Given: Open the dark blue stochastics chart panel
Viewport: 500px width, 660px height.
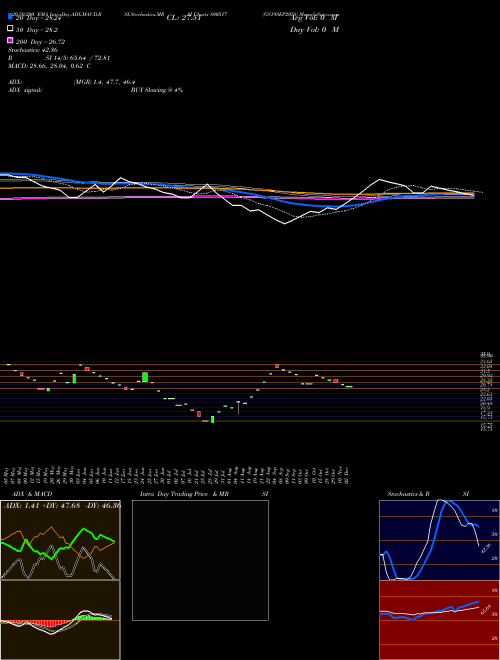Looking at the screenshot, I should click(x=439, y=540).
